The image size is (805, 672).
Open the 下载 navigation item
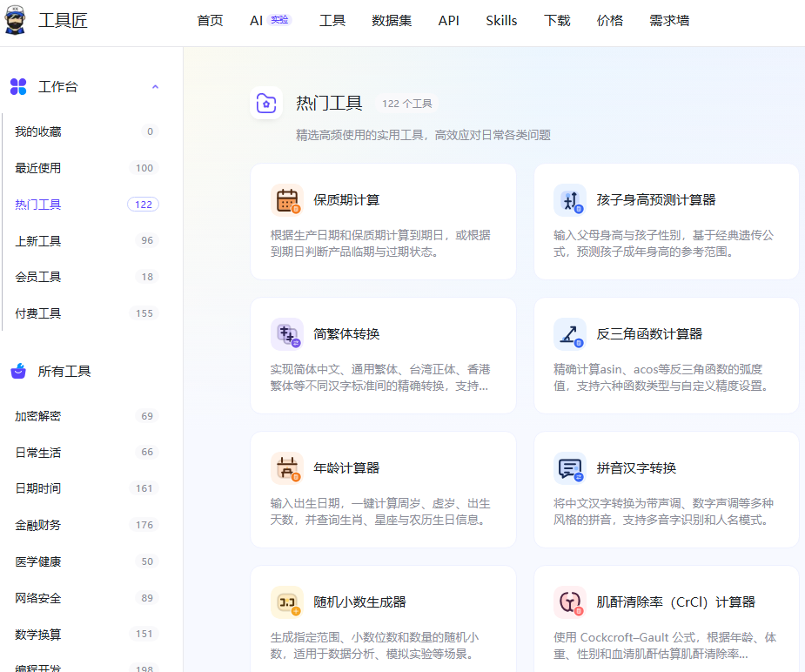(x=557, y=21)
